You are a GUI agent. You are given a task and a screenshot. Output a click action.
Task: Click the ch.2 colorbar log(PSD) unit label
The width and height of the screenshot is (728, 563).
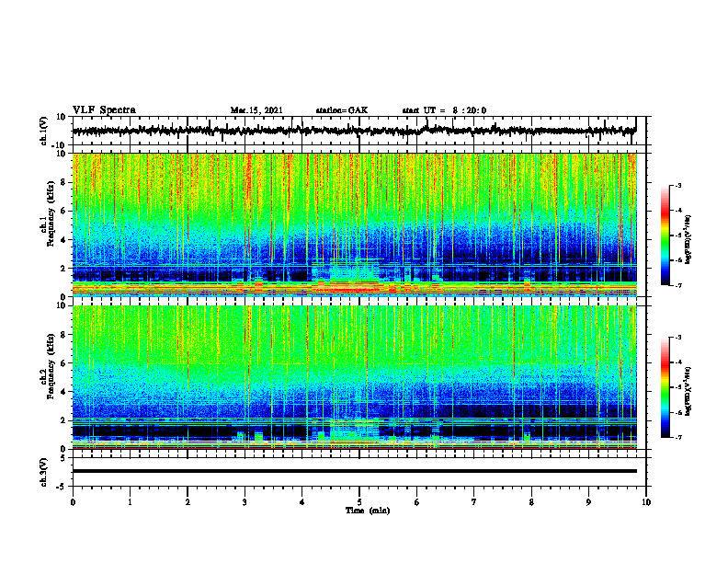pos(688,391)
